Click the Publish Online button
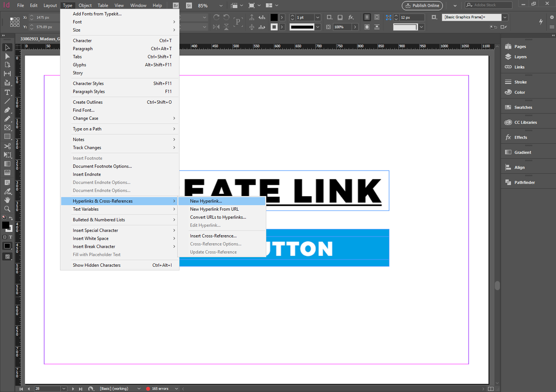Viewport: 556px width, 392px height. click(422, 5)
